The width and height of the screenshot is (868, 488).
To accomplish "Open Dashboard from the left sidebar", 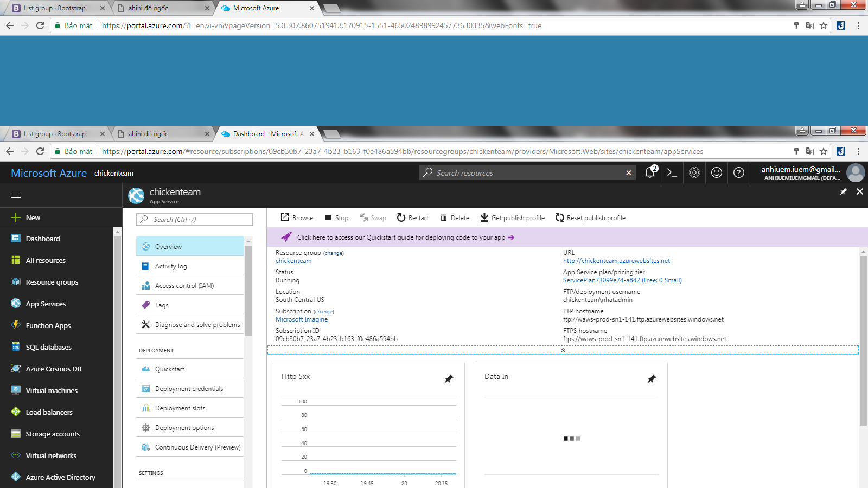I will (43, 239).
